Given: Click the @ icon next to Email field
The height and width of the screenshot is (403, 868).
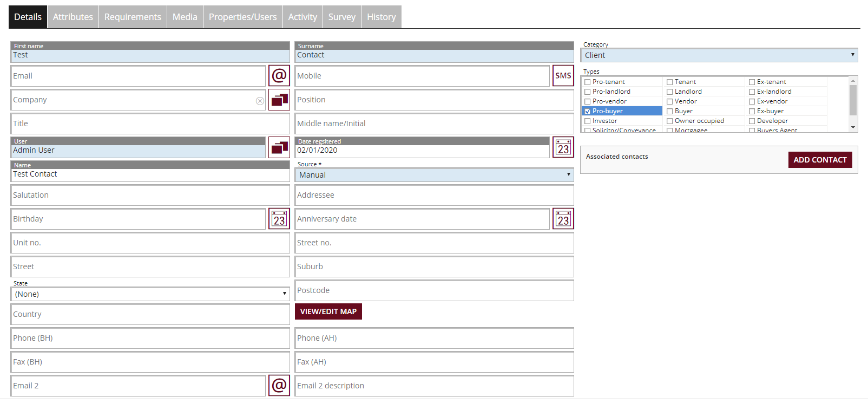Looking at the screenshot, I should (x=279, y=76).
